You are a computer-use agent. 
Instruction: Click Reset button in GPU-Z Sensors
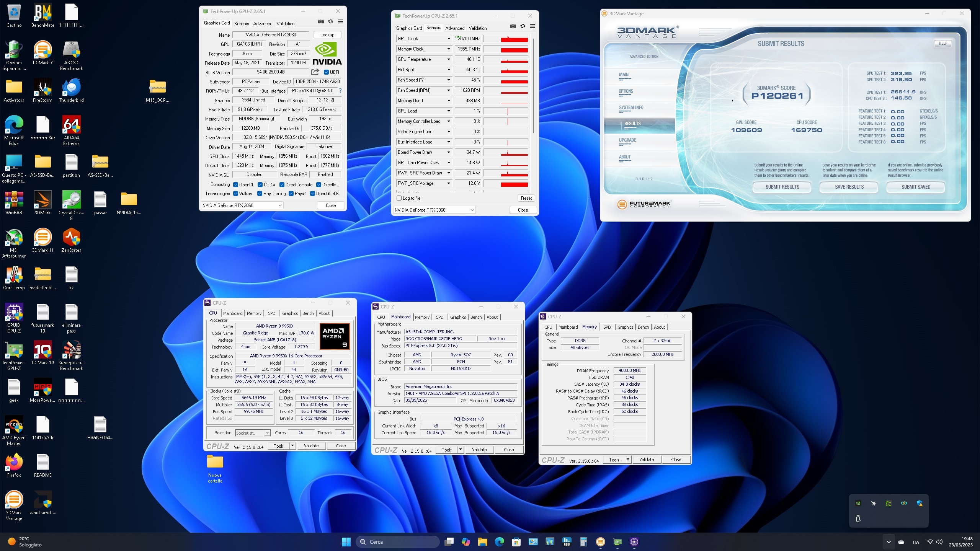click(526, 198)
